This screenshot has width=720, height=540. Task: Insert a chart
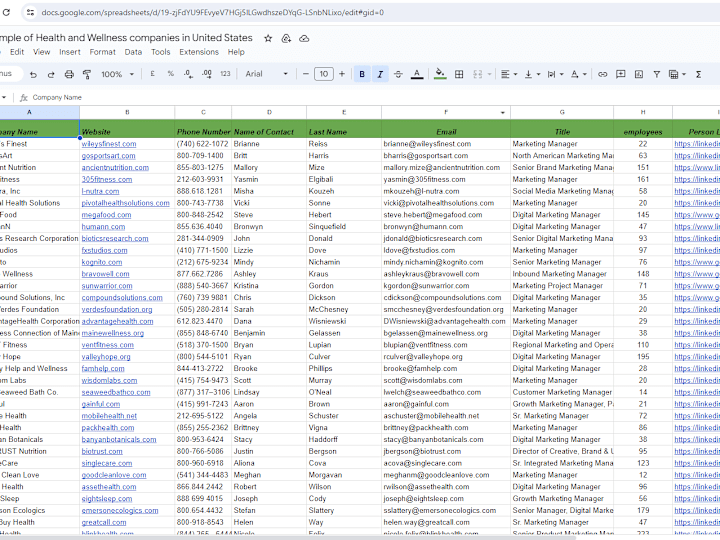tap(639, 74)
